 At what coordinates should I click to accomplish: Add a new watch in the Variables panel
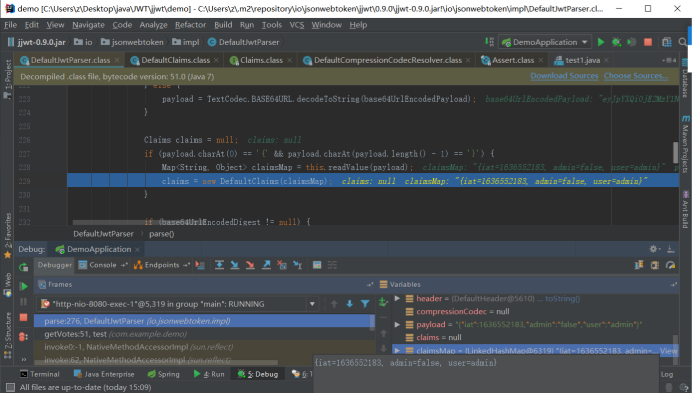[x=383, y=302]
